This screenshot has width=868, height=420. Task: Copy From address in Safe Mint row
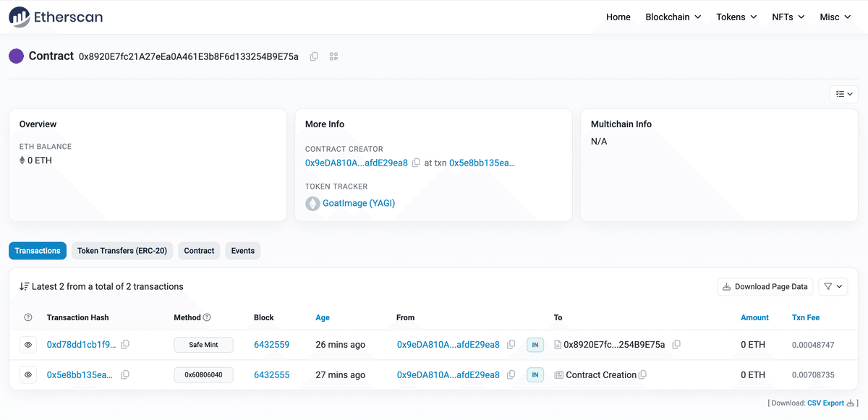(x=511, y=345)
